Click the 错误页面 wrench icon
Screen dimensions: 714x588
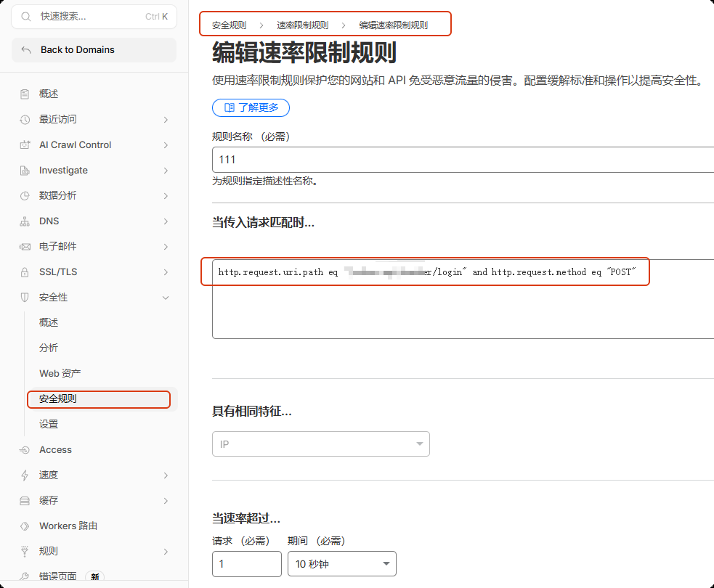pyautogui.click(x=25, y=576)
